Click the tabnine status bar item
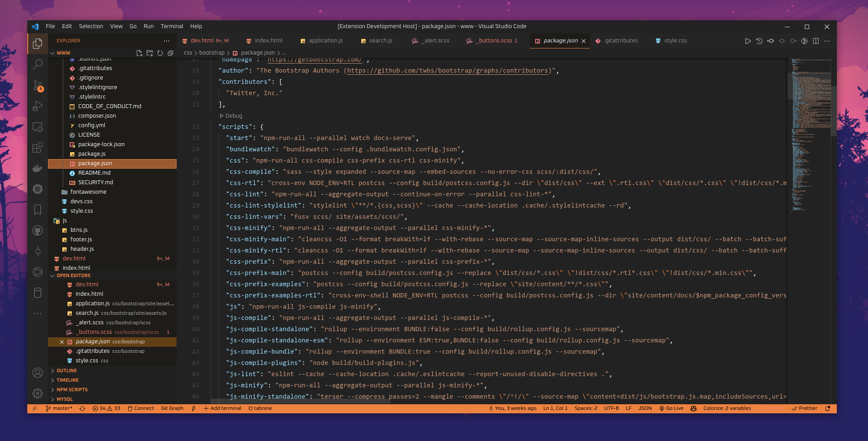868x441 pixels. point(260,408)
